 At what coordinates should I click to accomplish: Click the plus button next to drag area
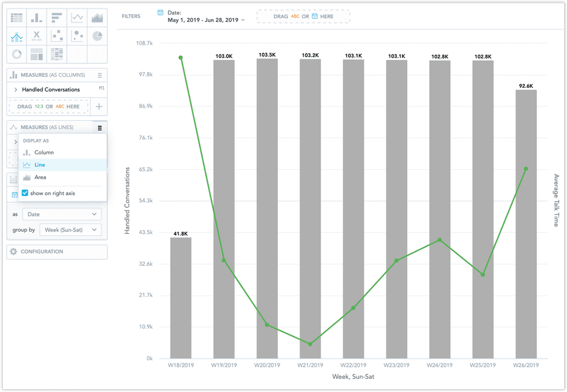(99, 106)
